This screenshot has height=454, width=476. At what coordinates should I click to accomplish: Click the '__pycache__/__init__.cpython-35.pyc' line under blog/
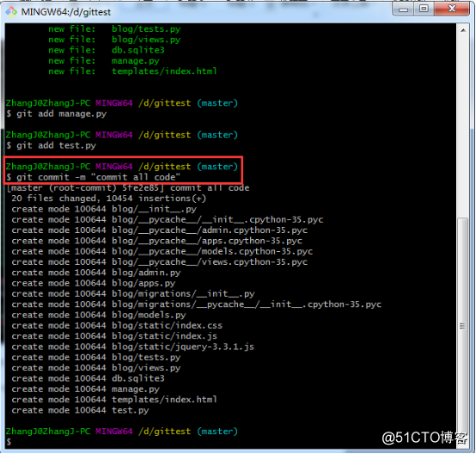[x=168, y=220]
